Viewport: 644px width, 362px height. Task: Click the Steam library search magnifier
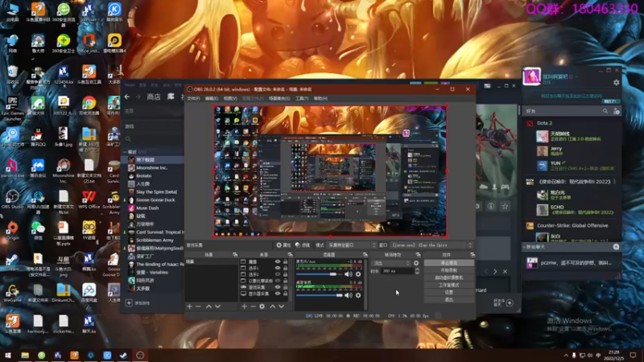tap(128, 139)
